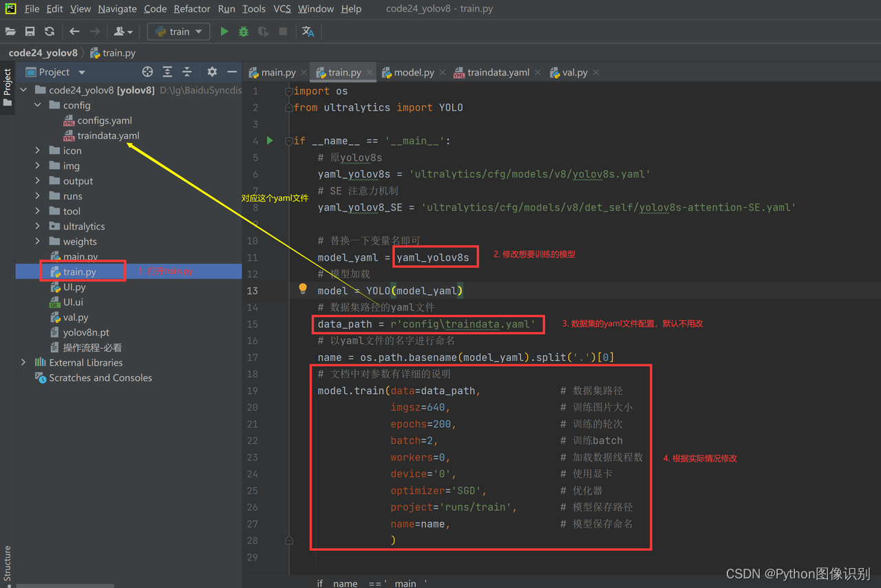Toggle the Project tool window side tab
The width and height of the screenshot is (881, 588).
click(x=8, y=87)
